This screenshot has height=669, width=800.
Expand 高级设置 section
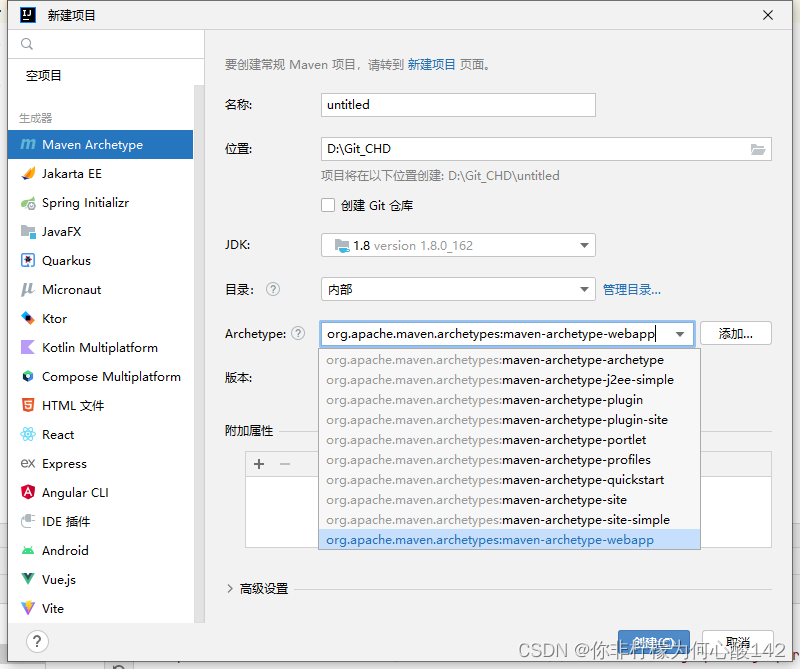pos(230,588)
